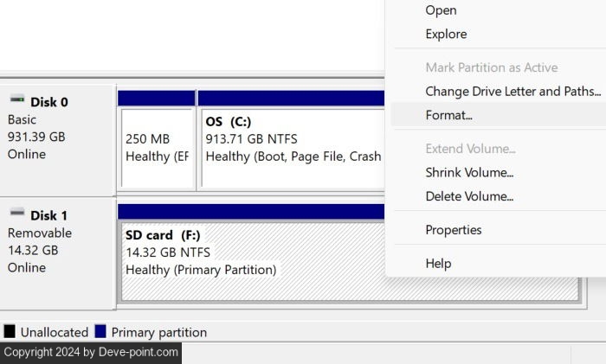The image size is (606, 364).
Task: Click the blue Primary partition legend swatch
Action: (100, 331)
